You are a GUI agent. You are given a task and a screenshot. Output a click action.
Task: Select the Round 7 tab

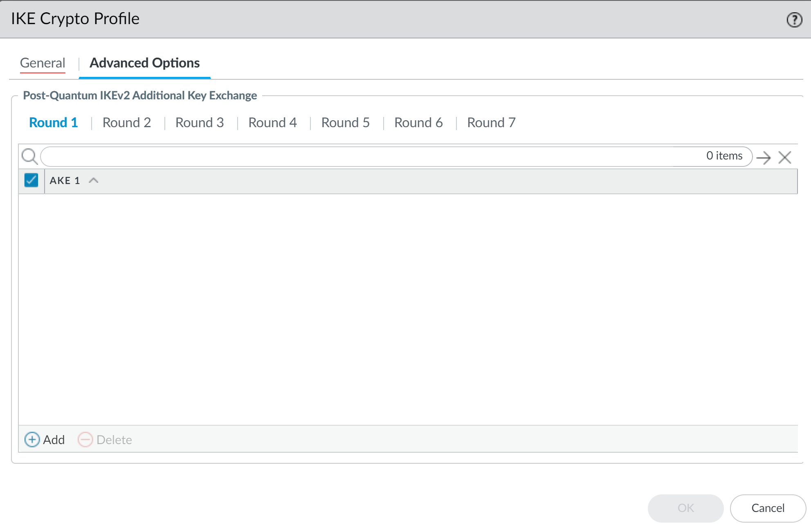tap(491, 123)
